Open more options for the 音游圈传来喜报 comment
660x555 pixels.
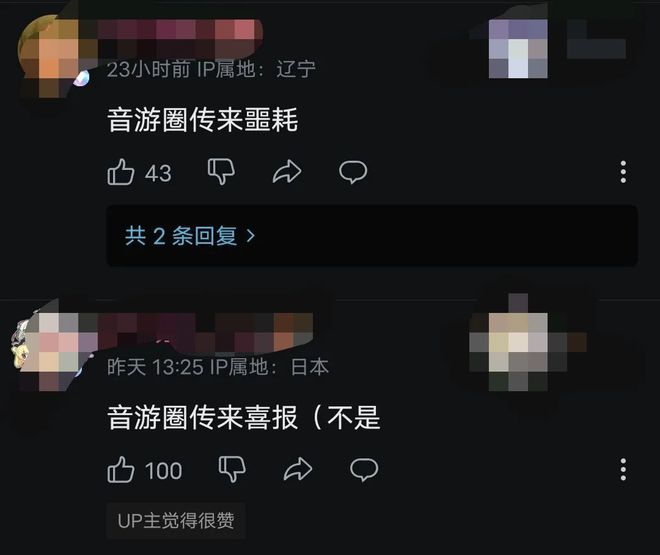point(623,469)
